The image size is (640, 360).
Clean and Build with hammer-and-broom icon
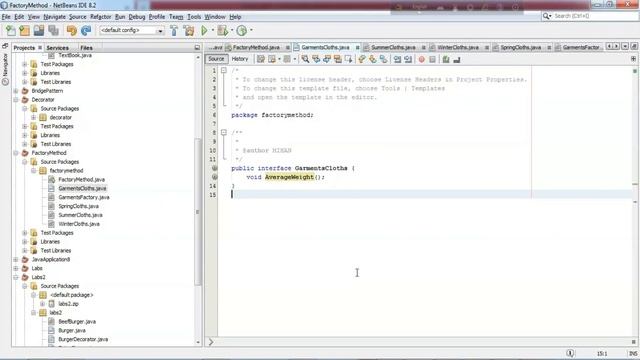(189, 31)
